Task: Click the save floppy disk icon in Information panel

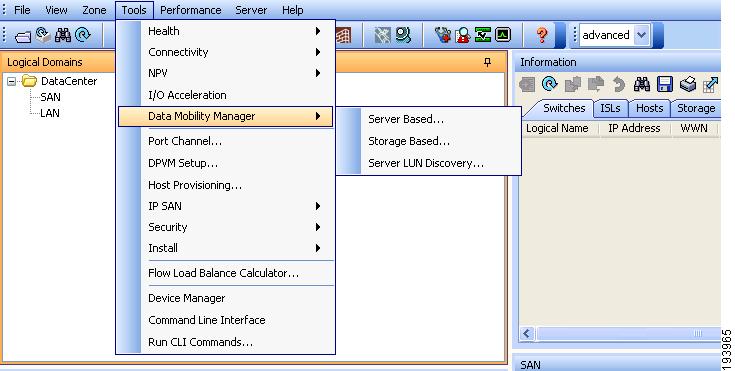Action: (x=665, y=84)
